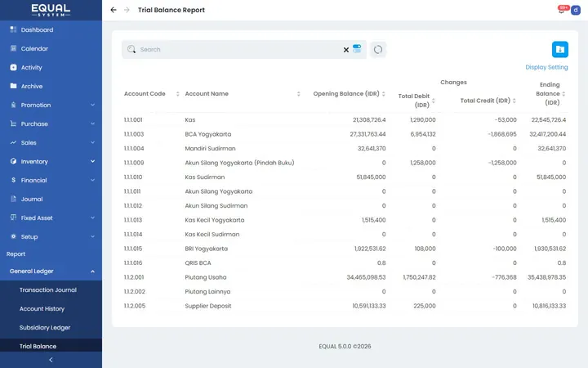This screenshot has width=588, height=368.
Task: Click the Financial dollar icon
Action: (x=14, y=180)
